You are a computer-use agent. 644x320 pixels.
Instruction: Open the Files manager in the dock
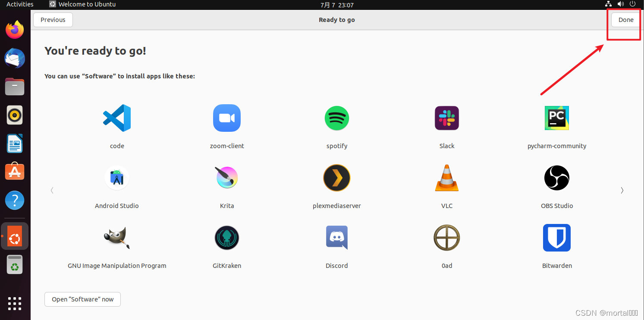[x=15, y=87]
